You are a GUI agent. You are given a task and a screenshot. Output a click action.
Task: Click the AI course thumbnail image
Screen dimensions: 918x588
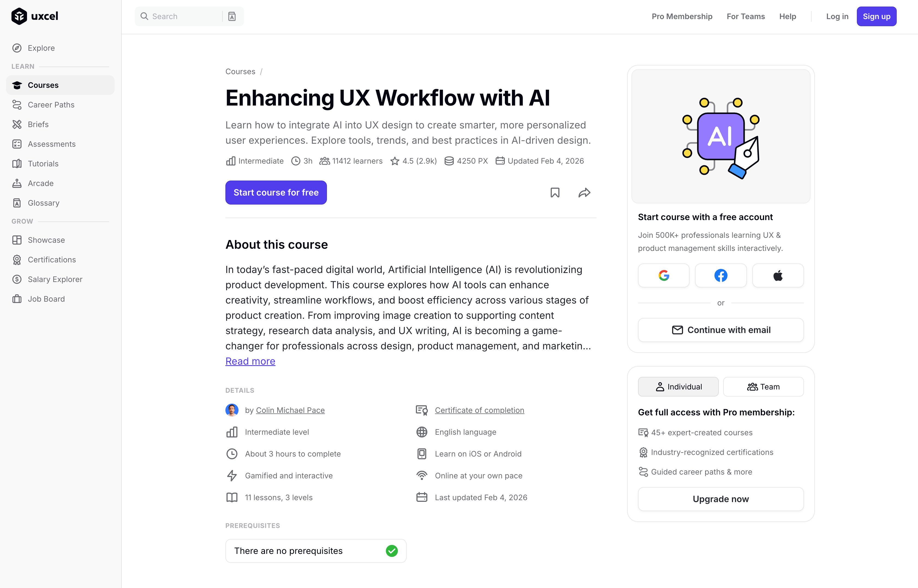(720, 136)
